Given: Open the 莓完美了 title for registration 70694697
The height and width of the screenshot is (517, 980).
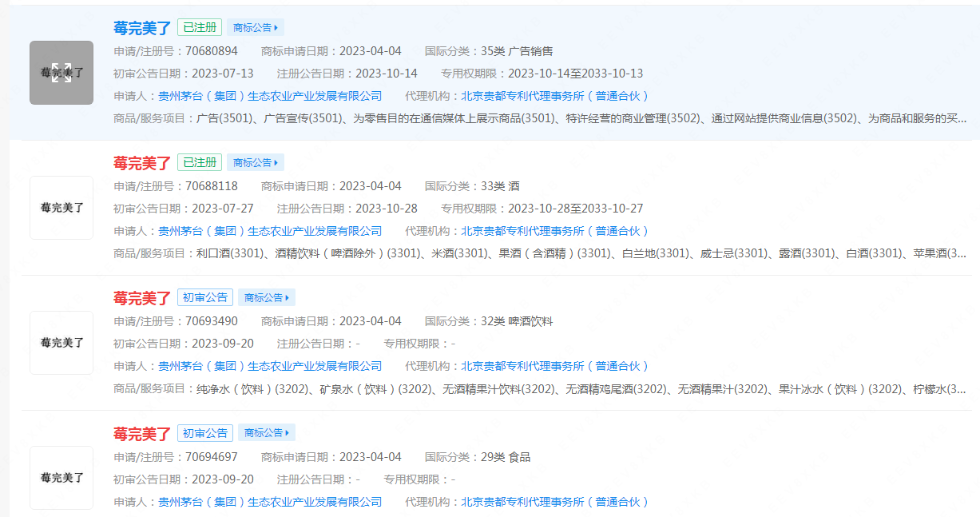Looking at the screenshot, I should 142,434.
